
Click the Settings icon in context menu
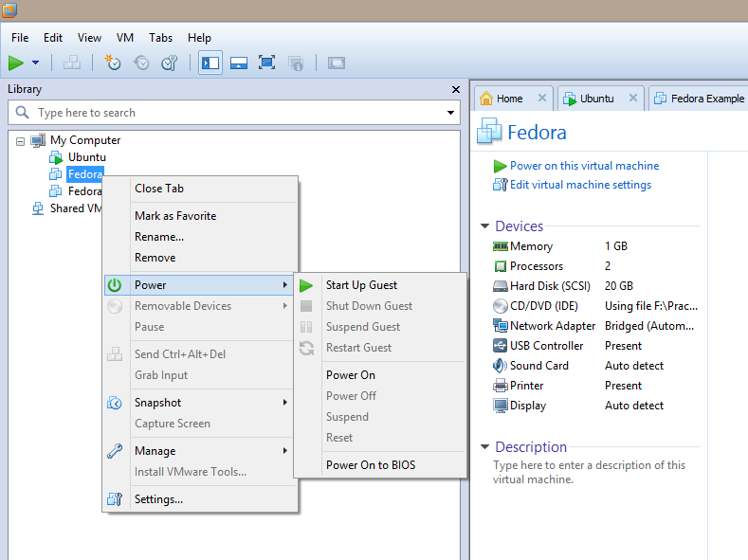(115, 499)
